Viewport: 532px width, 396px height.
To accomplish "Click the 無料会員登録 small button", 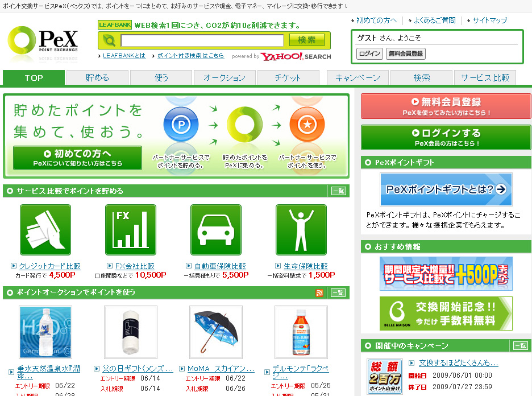I will point(405,53).
